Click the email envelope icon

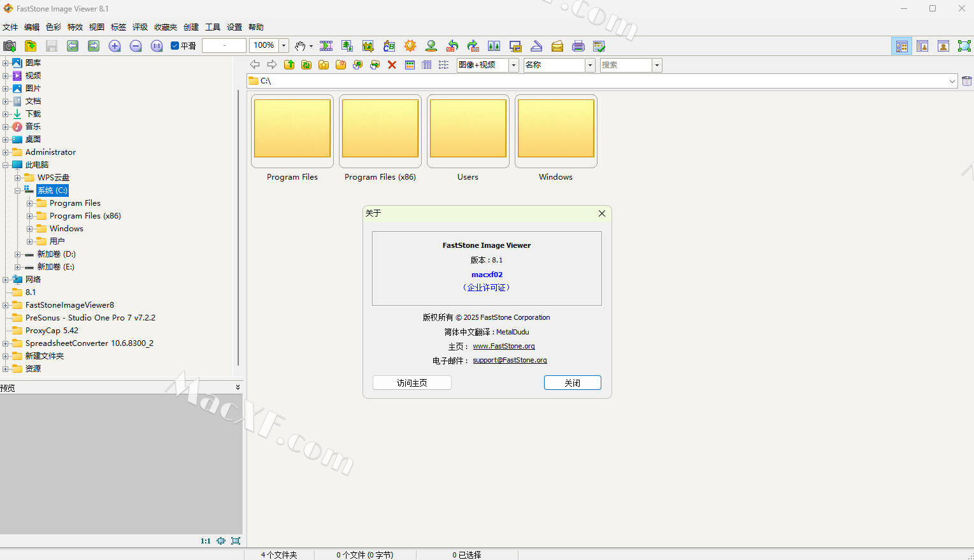point(557,46)
